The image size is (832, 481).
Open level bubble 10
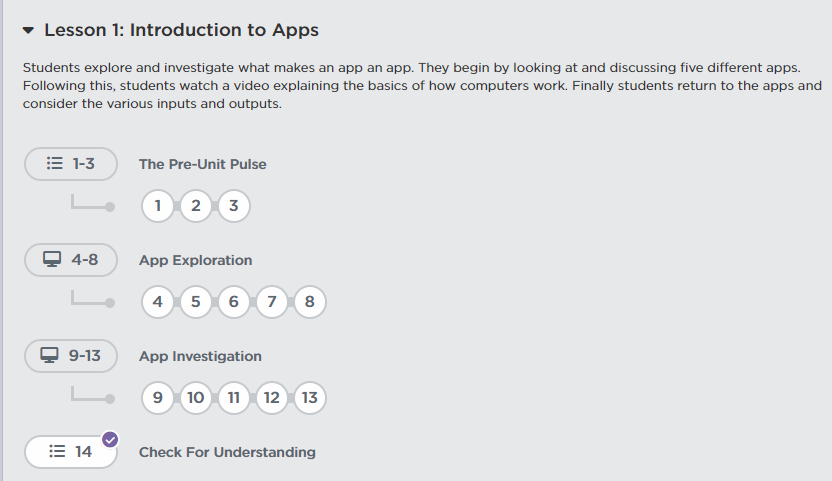[x=196, y=398]
